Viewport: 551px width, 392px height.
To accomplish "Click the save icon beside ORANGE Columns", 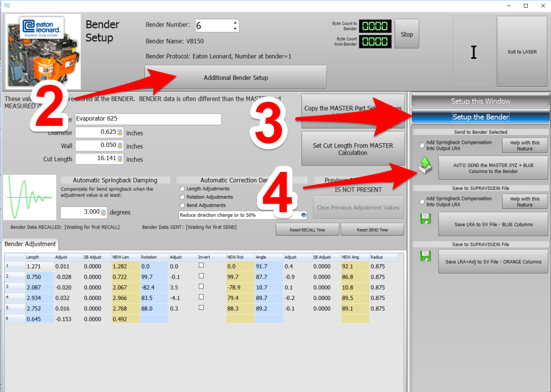I will 425,256.
